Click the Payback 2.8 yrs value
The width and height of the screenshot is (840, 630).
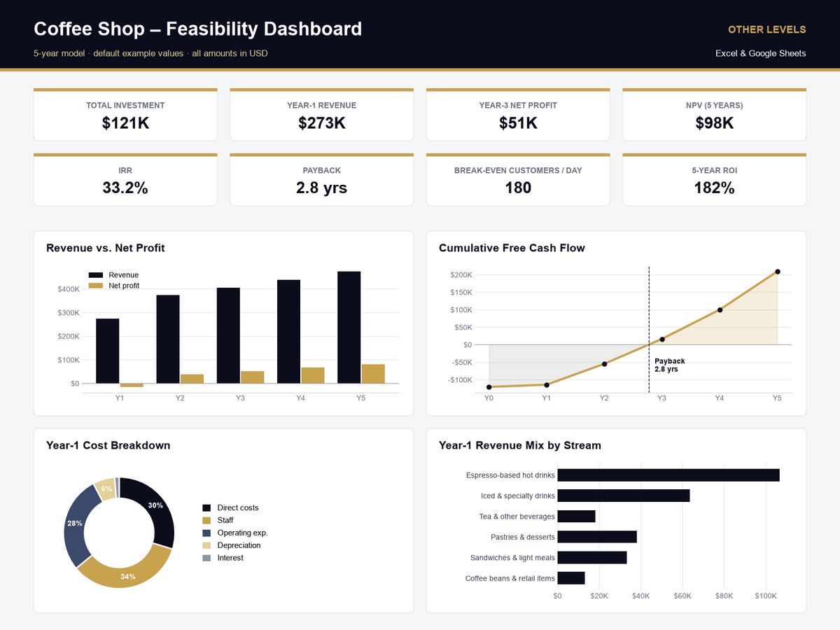(x=321, y=188)
